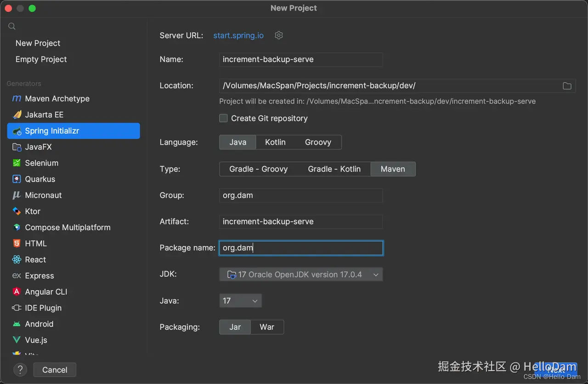Click the Name input field
Viewport: 588px width, 384px height.
(x=301, y=59)
